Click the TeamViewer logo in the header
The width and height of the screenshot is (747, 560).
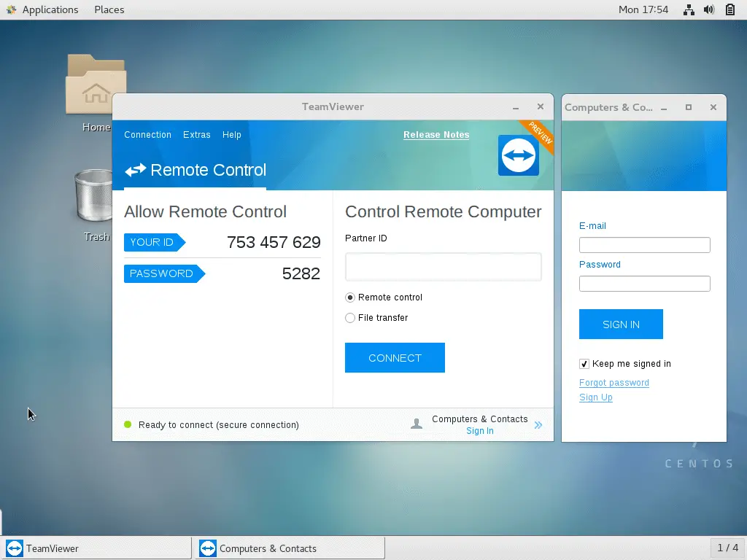point(519,155)
